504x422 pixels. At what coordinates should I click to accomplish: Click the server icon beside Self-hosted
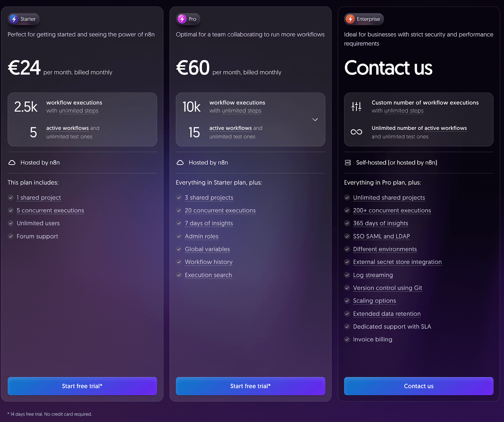[348, 163]
